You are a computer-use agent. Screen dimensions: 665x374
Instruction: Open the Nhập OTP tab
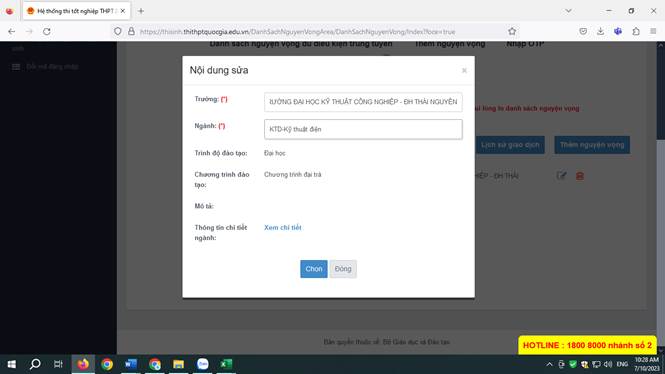525,44
